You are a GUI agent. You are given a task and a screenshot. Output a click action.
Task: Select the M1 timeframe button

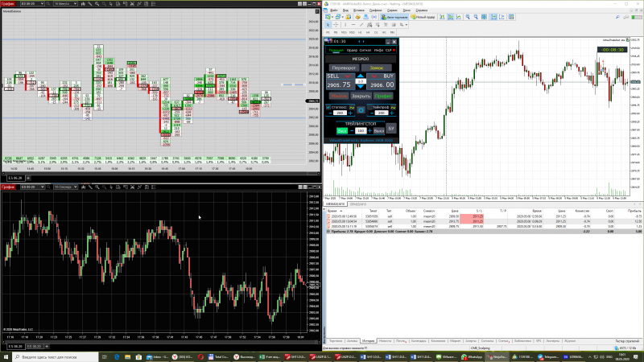tap(328, 32)
